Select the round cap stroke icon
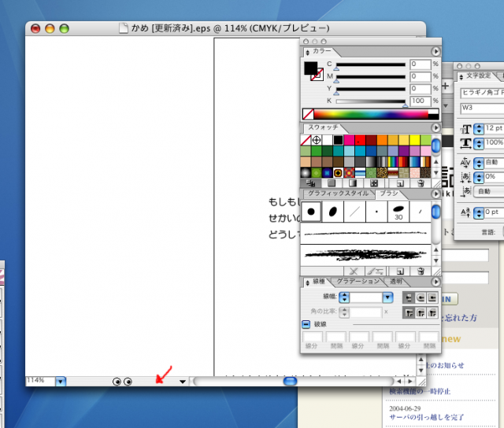The width and height of the screenshot is (504, 428). pos(422,297)
